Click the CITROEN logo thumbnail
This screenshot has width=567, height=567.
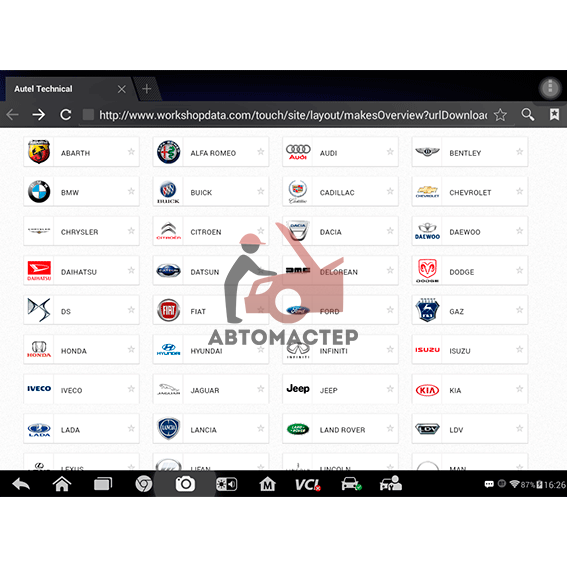(x=168, y=231)
